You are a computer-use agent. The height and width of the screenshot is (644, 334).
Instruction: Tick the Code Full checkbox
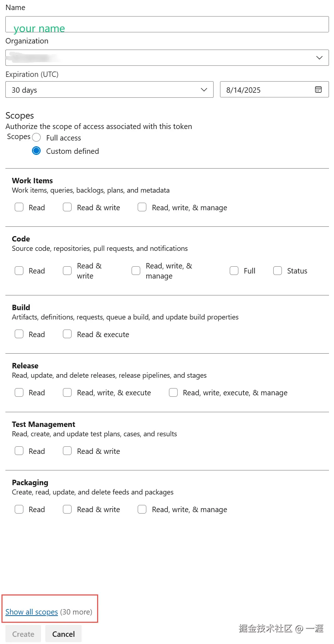pos(234,271)
